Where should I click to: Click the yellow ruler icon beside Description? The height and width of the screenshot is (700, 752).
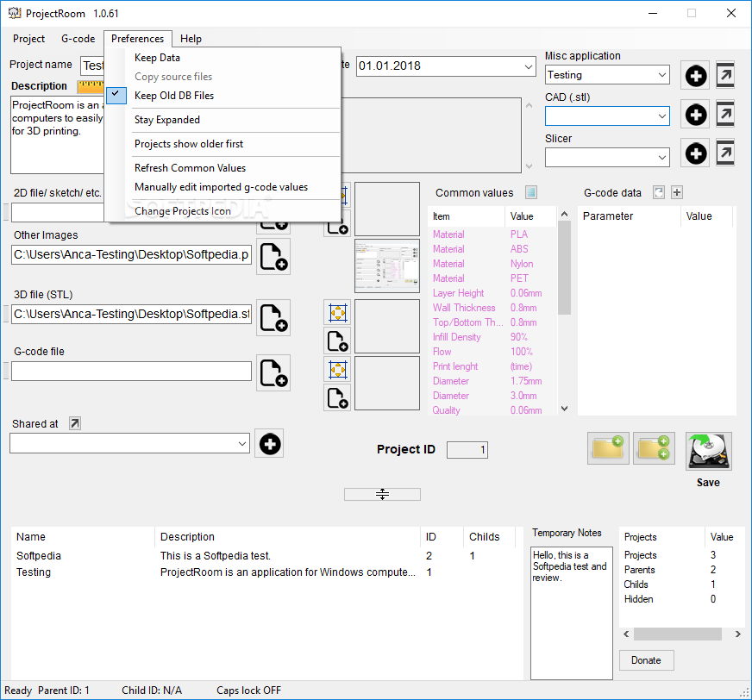point(91,86)
